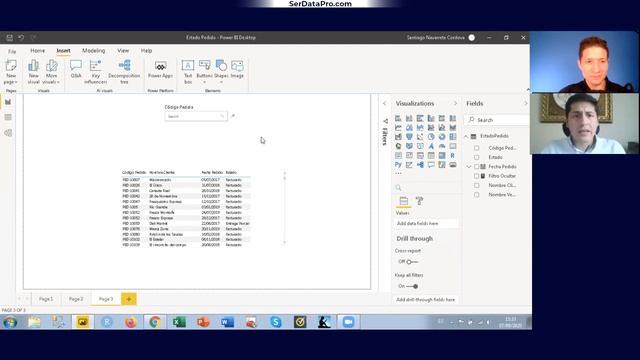The width and height of the screenshot is (640, 360).
Task: Switch to Report view in left sidebar
Action: point(8,102)
